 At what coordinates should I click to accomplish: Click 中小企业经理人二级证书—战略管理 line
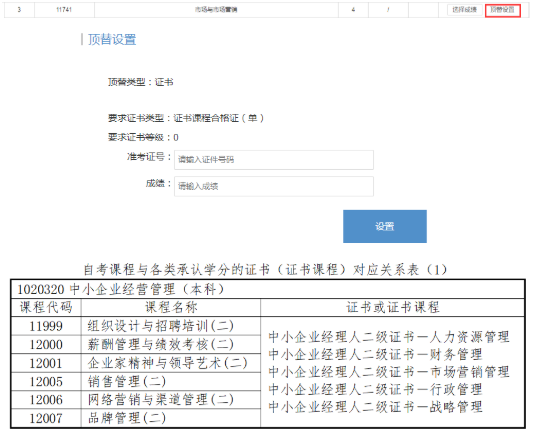pyautogui.click(x=375, y=407)
